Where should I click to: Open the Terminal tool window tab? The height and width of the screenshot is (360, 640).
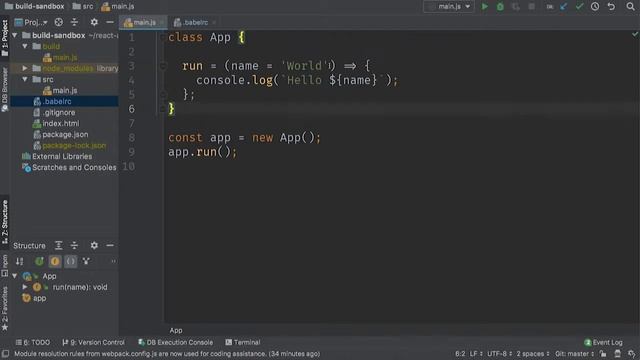(x=243, y=342)
